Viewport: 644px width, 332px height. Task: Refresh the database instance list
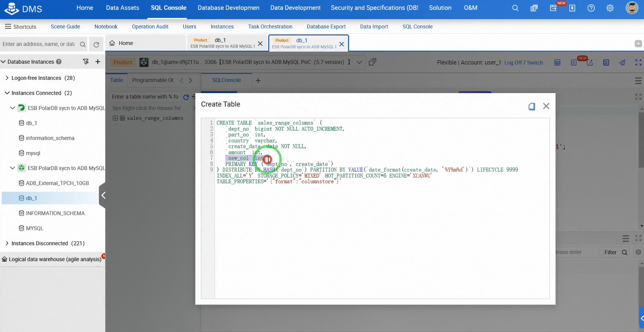[96, 44]
